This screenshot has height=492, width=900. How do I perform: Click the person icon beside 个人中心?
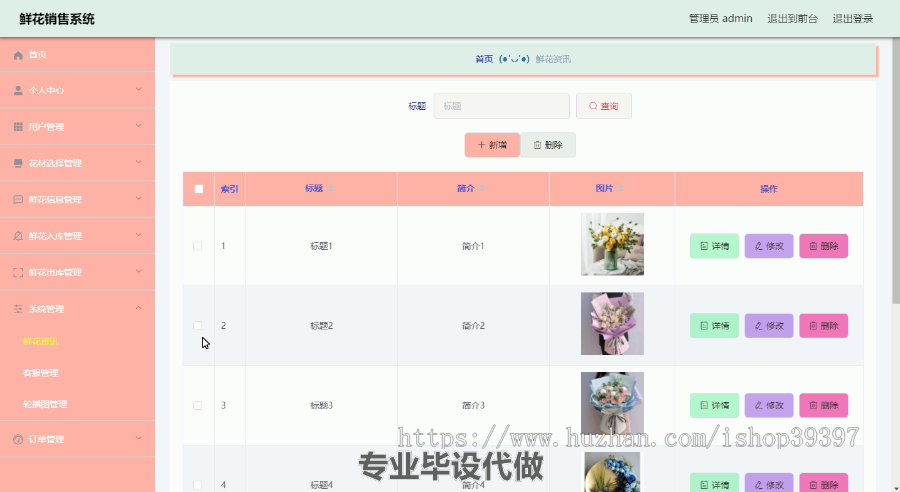pyautogui.click(x=18, y=91)
